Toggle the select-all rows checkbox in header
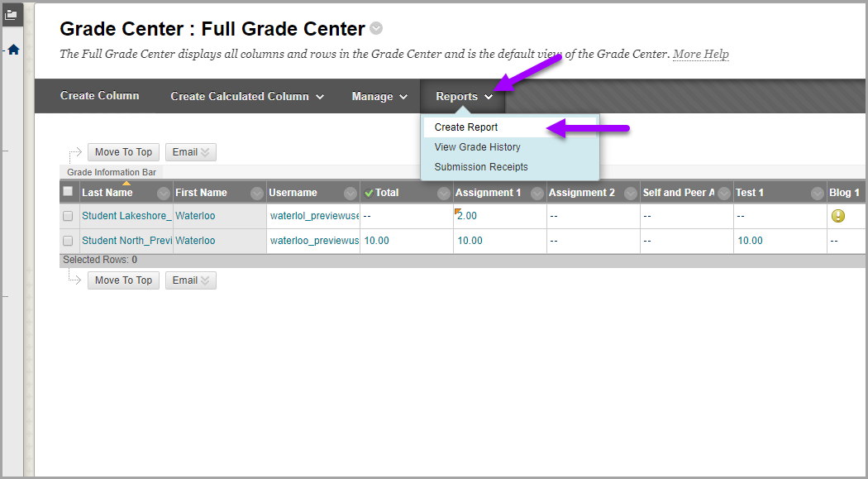 68,192
